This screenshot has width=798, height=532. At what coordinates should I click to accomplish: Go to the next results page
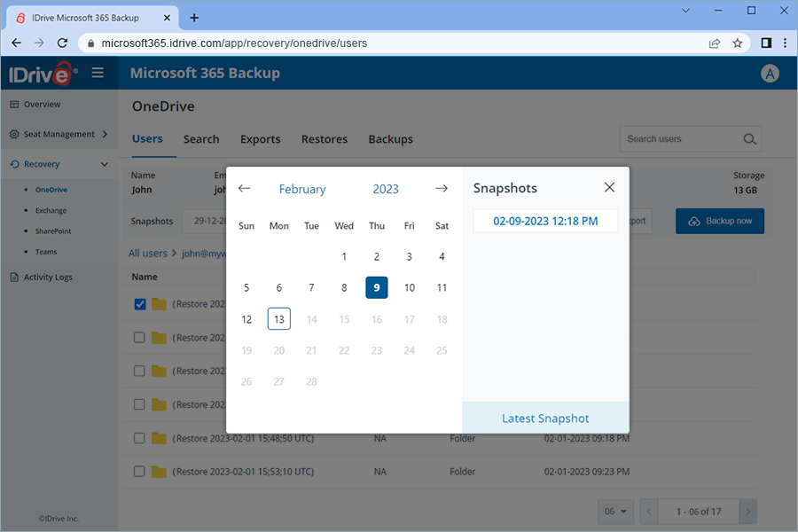tap(747, 511)
